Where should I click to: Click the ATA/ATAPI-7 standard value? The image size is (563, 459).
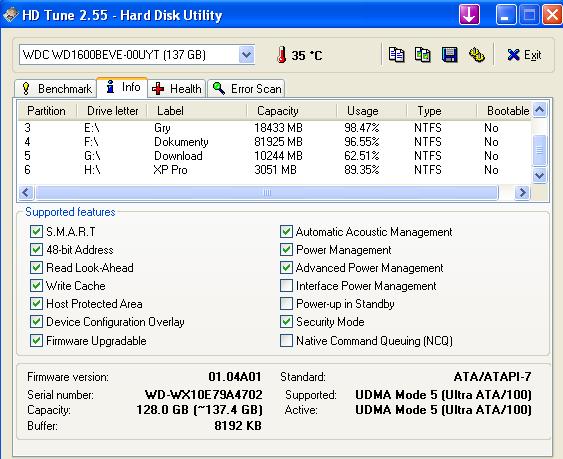coord(492,377)
